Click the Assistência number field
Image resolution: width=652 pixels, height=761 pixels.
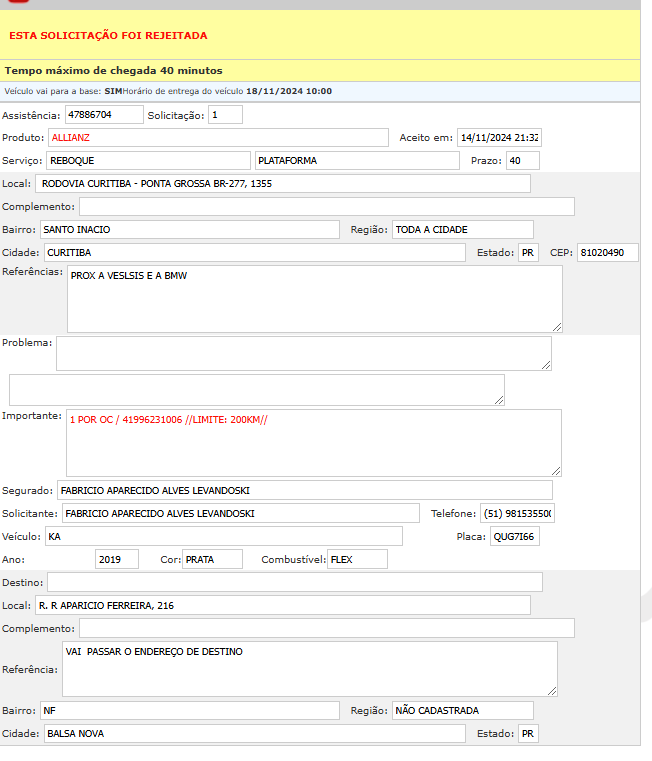pyautogui.click(x=104, y=115)
